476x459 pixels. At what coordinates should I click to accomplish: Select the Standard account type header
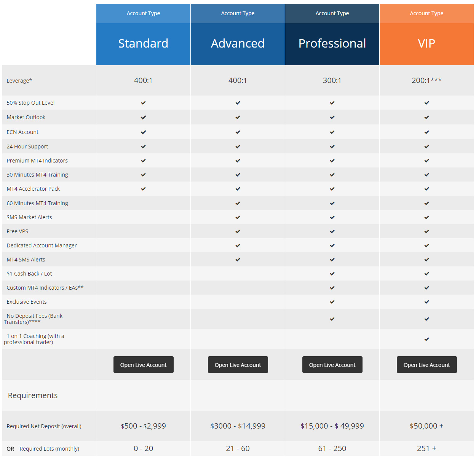(x=143, y=43)
